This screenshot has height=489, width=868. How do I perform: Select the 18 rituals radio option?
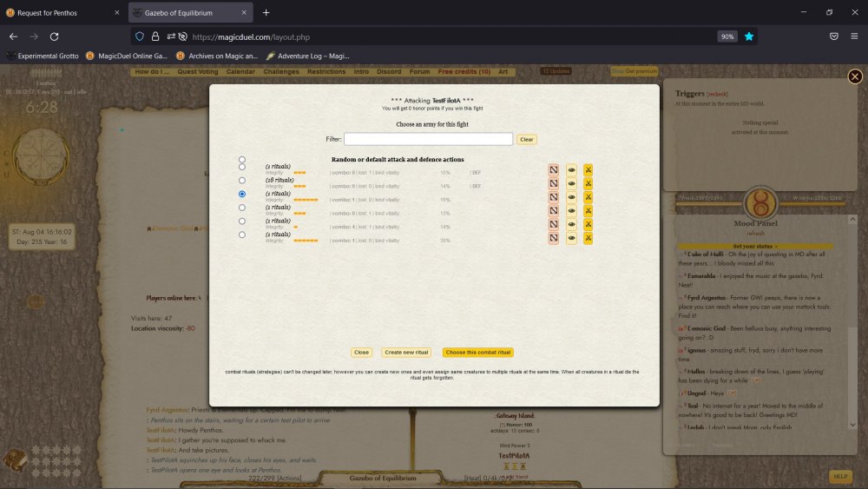pos(242,181)
